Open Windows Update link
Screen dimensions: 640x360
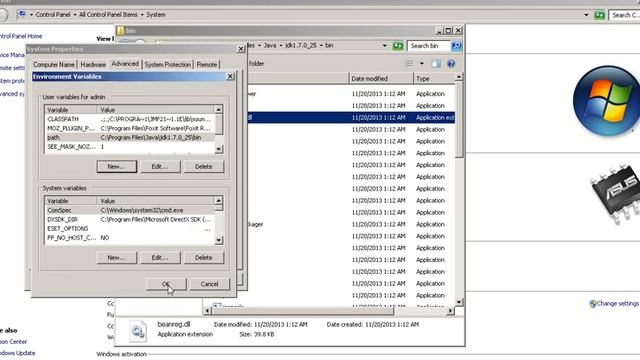[x=18, y=353]
